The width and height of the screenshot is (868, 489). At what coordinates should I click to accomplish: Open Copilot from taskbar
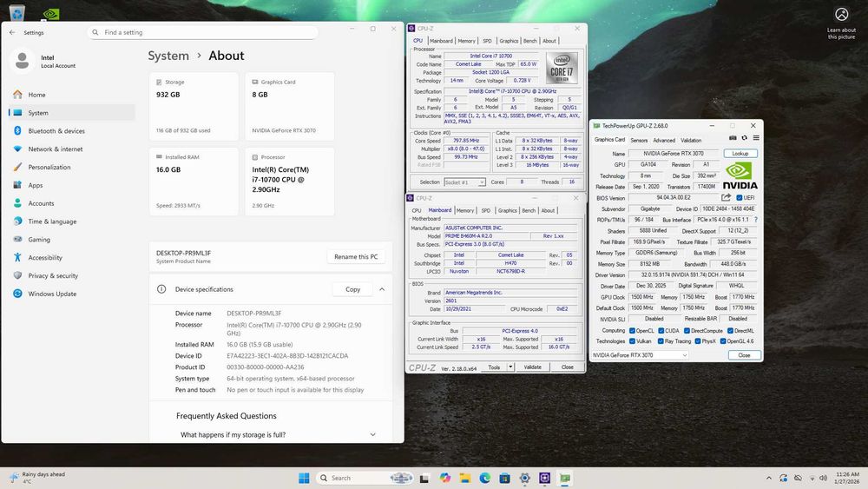(445, 478)
